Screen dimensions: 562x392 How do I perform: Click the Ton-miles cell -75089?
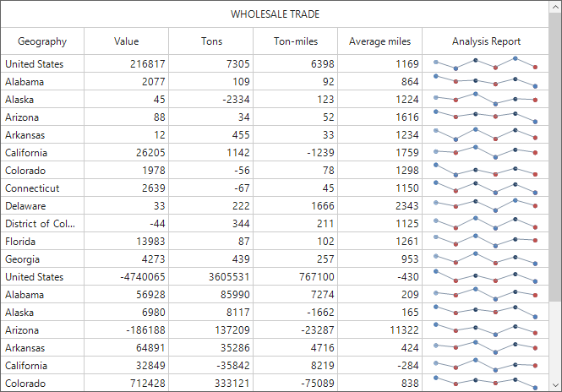[x=295, y=383]
